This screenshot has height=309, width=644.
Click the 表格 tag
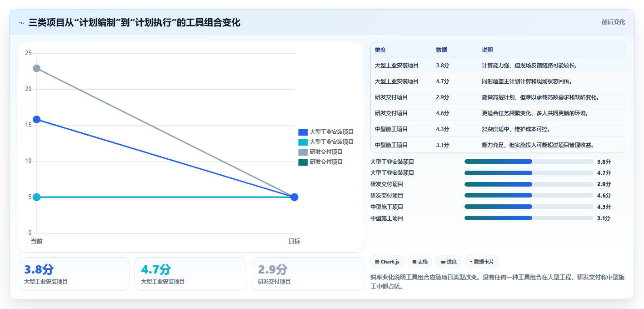(420, 262)
